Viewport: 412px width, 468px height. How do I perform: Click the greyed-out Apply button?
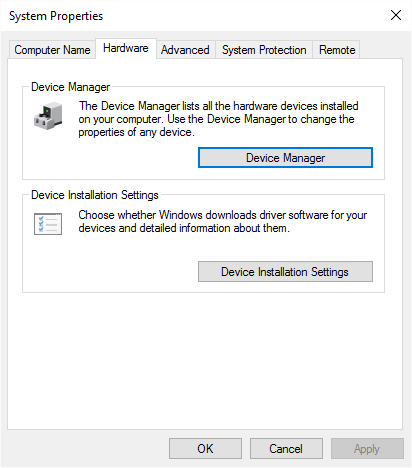point(367,449)
